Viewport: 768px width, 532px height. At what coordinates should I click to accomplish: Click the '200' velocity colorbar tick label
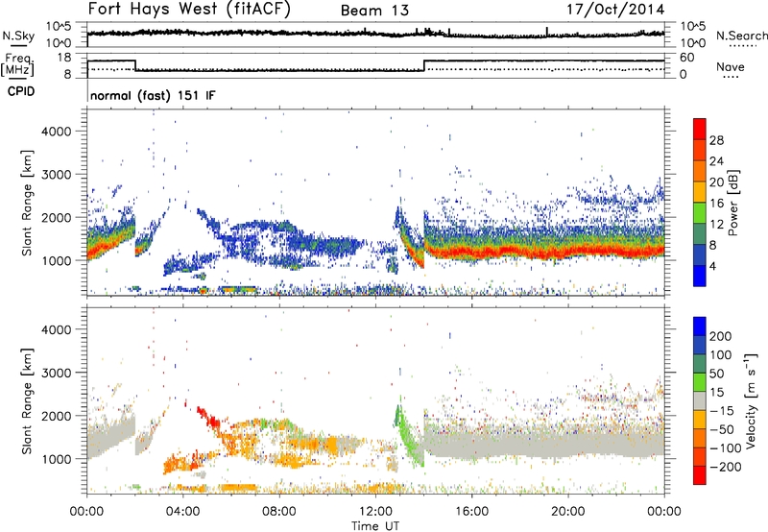tap(721, 336)
